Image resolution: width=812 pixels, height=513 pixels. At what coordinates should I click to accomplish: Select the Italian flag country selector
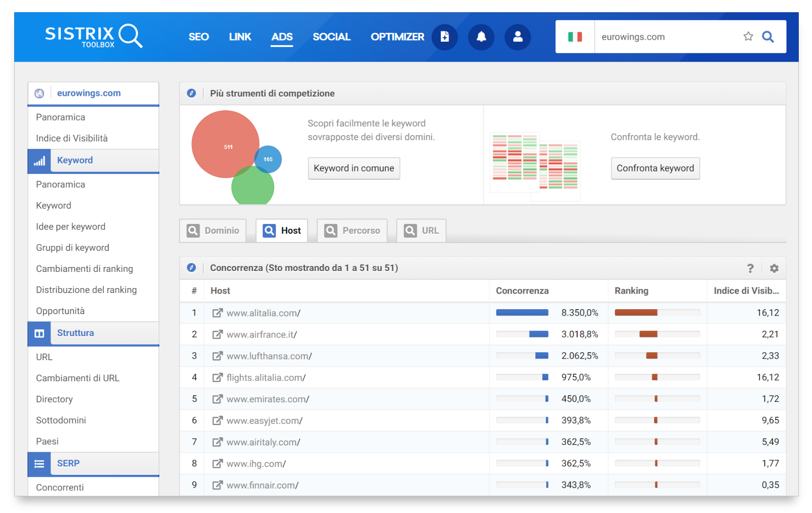coord(575,37)
